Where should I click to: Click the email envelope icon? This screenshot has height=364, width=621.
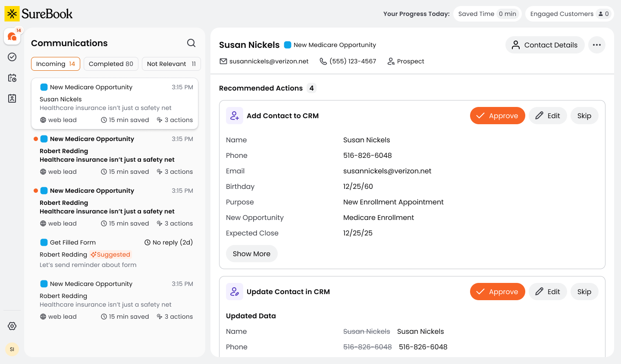pos(223,61)
